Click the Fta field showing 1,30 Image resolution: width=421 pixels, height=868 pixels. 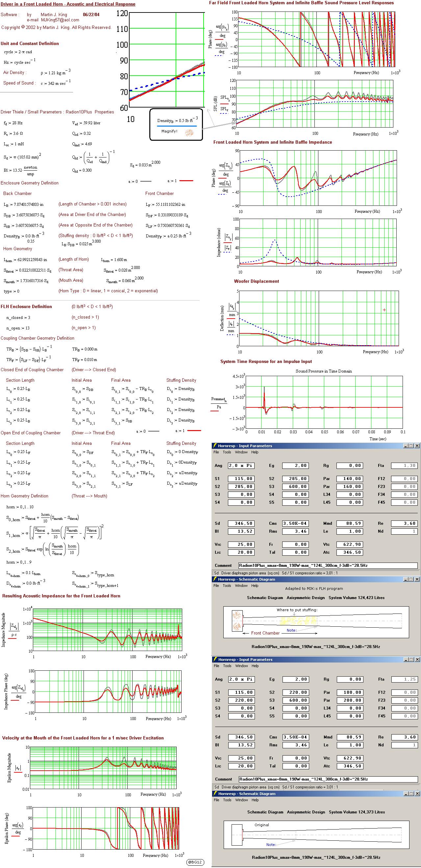click(404, 465)
